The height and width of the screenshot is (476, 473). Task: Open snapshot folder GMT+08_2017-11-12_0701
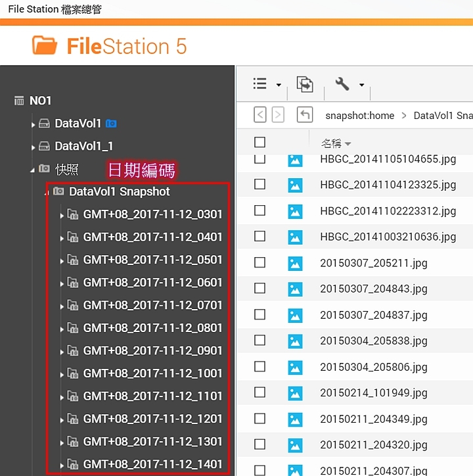(x=152, y=306)
